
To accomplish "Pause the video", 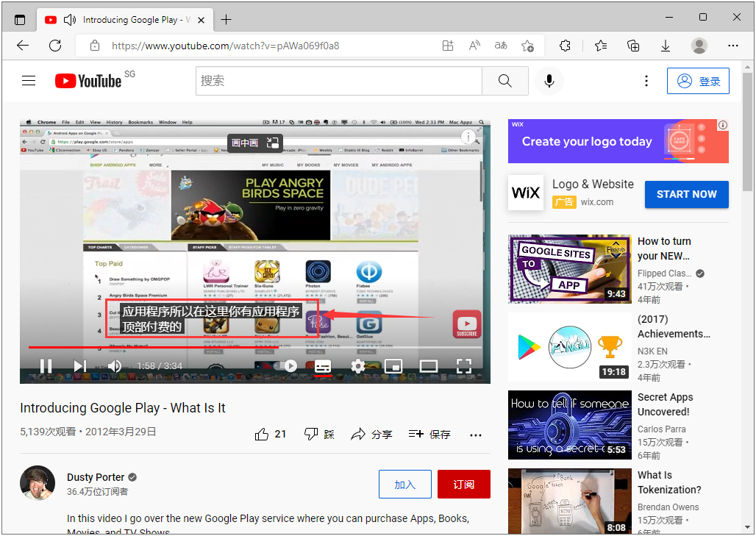I will [x=46, y=366].
